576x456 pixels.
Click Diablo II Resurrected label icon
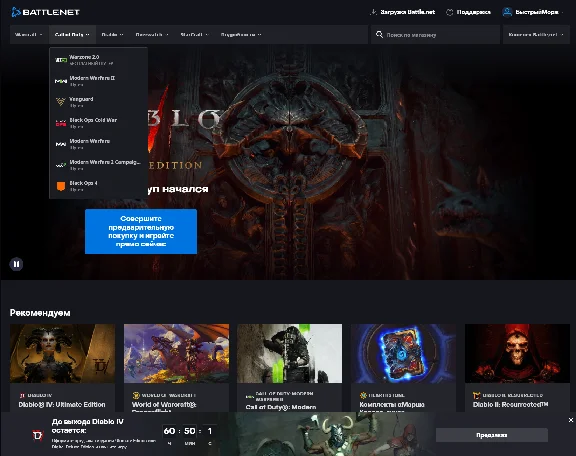(x=476, y=395)
